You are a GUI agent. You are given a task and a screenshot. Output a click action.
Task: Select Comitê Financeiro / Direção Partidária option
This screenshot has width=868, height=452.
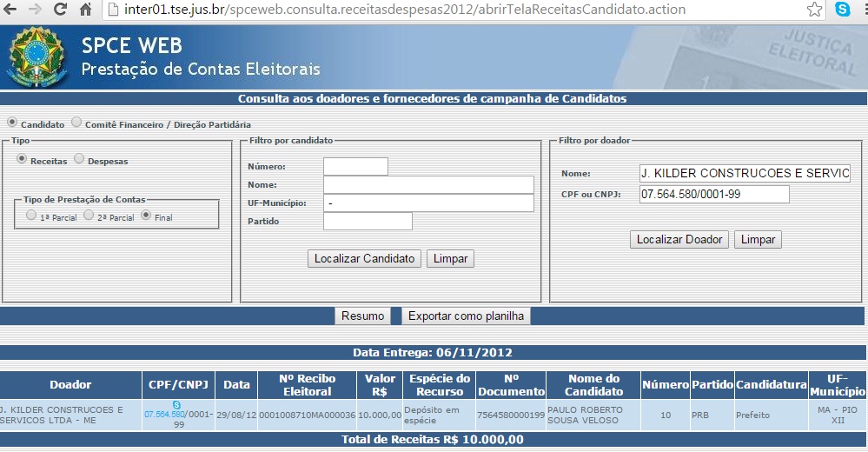point(76,122)
